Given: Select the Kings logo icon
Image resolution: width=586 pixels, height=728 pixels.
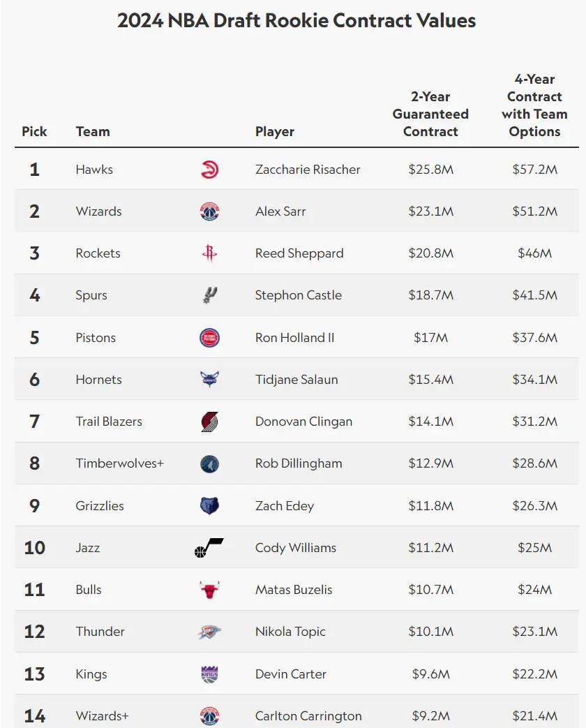Looking at the screenshot, I should (x=209, y=674).
